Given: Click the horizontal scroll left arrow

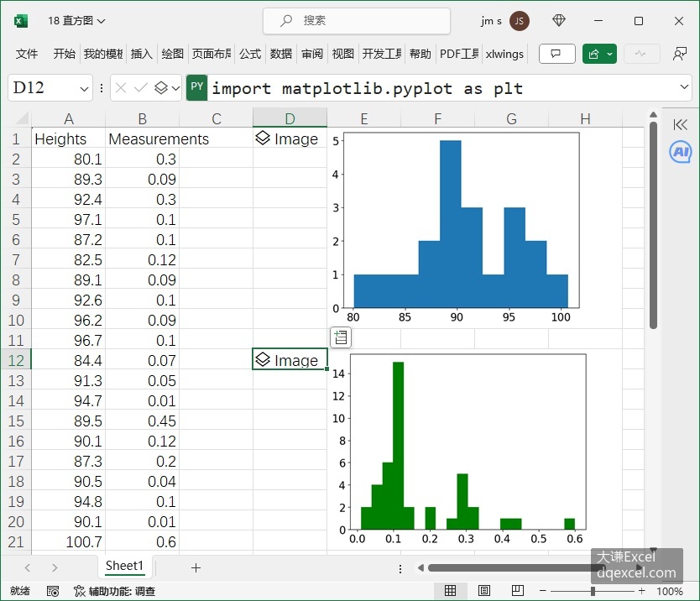Looking at the screenshot, I should point(421,568).
